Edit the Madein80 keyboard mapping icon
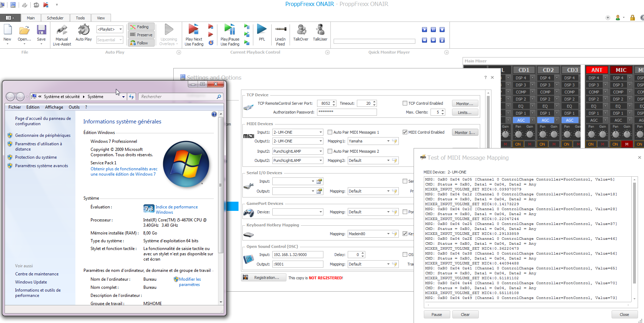 pos(395,234)
